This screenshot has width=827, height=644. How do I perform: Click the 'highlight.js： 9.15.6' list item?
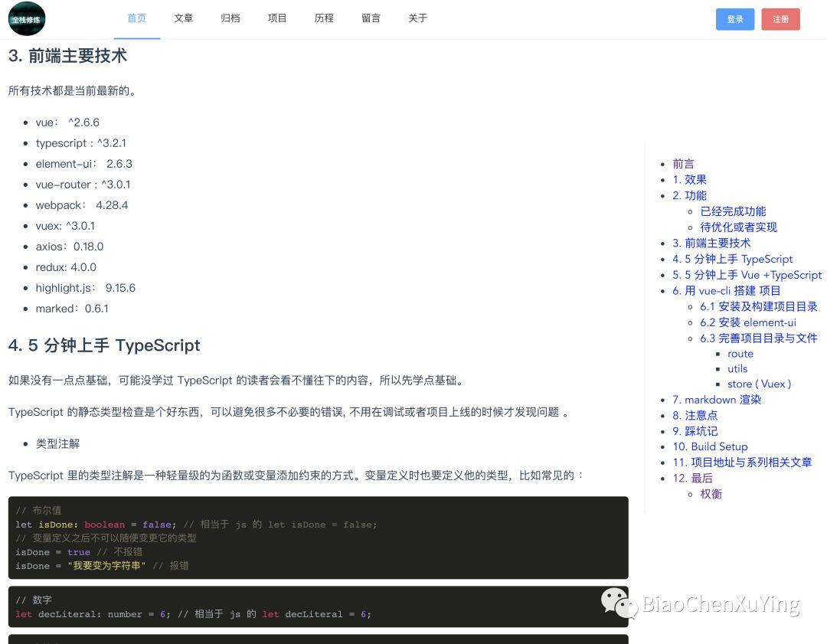click(86, 288)
